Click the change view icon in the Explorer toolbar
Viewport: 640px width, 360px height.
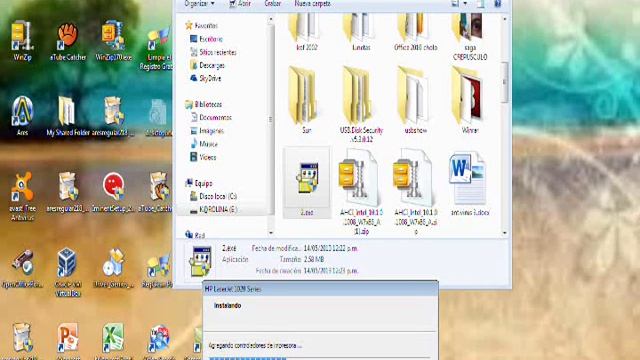click(x=455, y=4)
